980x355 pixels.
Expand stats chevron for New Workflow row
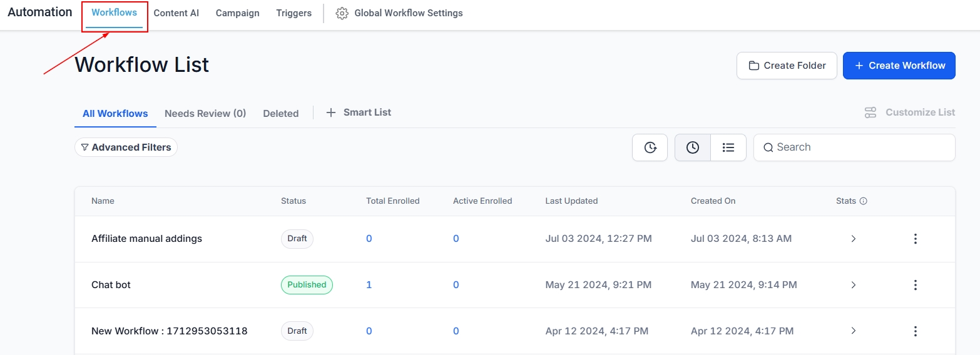(x=853, y=331)
